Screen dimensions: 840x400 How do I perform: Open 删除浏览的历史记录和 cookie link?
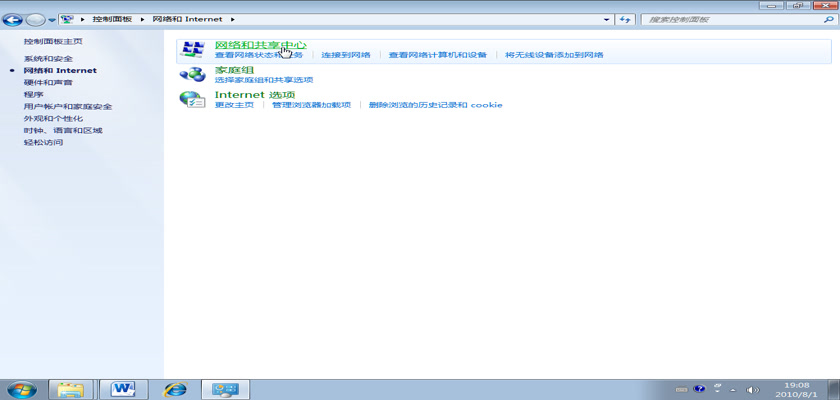coord(435,105)
